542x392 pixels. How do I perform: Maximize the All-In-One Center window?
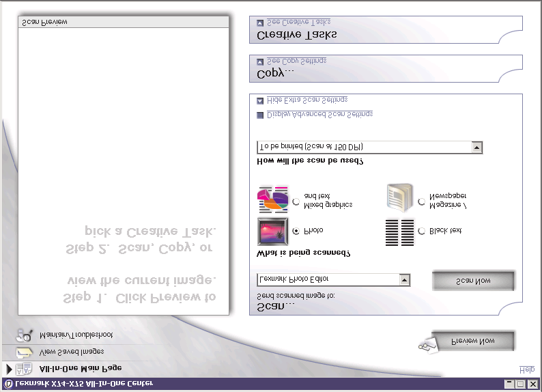pyautogui.click(x=521, y=384)
